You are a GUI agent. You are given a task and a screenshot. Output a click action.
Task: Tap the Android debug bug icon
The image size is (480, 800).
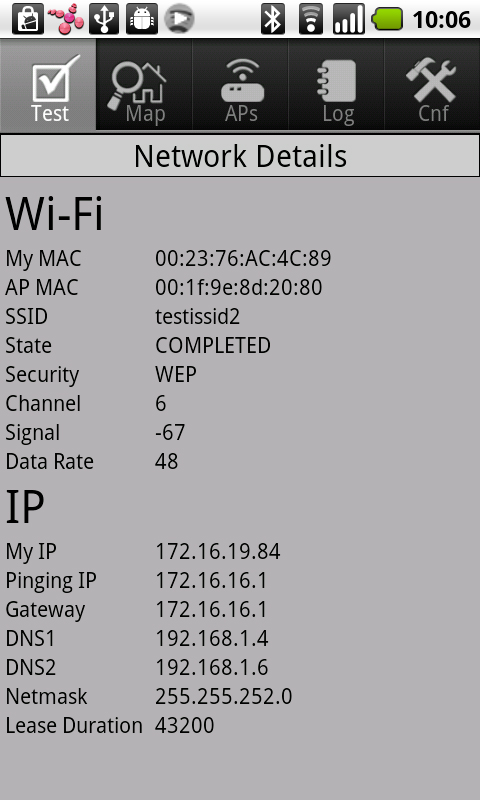point(141,19)
